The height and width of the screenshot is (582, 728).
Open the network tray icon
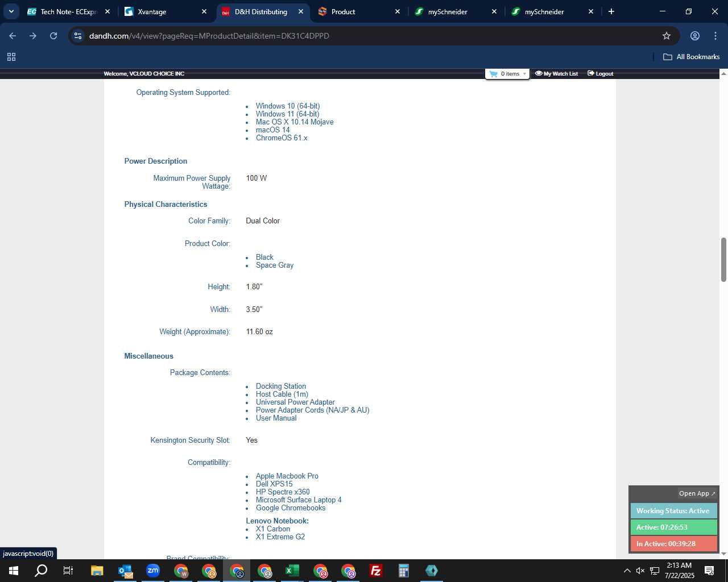click(x=655, y=571)
